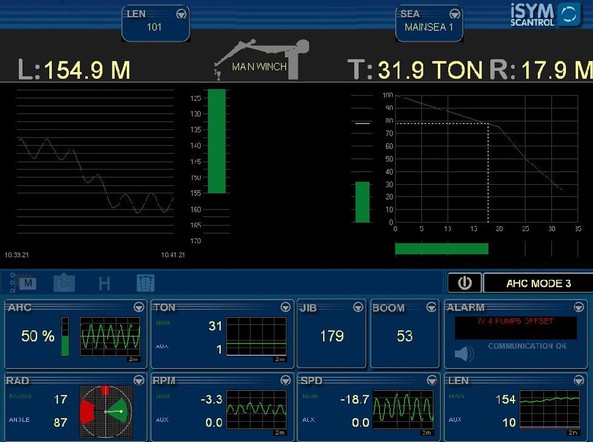
Task: Click the LEN main value 154
Action: [x=505, y=399]
